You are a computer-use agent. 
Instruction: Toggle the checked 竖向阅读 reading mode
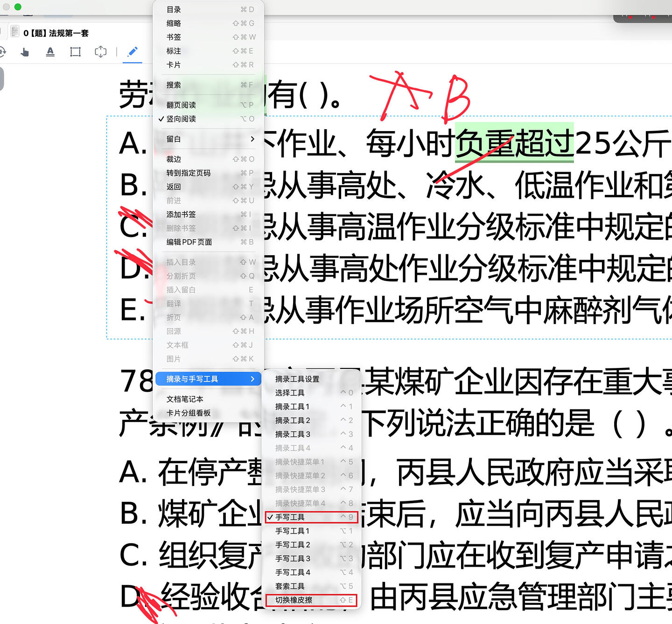[x=208, y=119]
